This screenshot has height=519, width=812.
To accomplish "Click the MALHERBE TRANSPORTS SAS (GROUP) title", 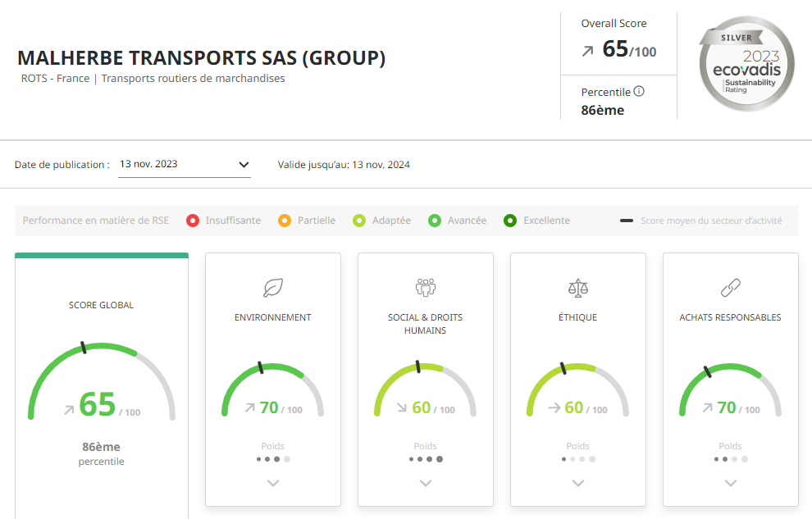I will coord(202,58).
